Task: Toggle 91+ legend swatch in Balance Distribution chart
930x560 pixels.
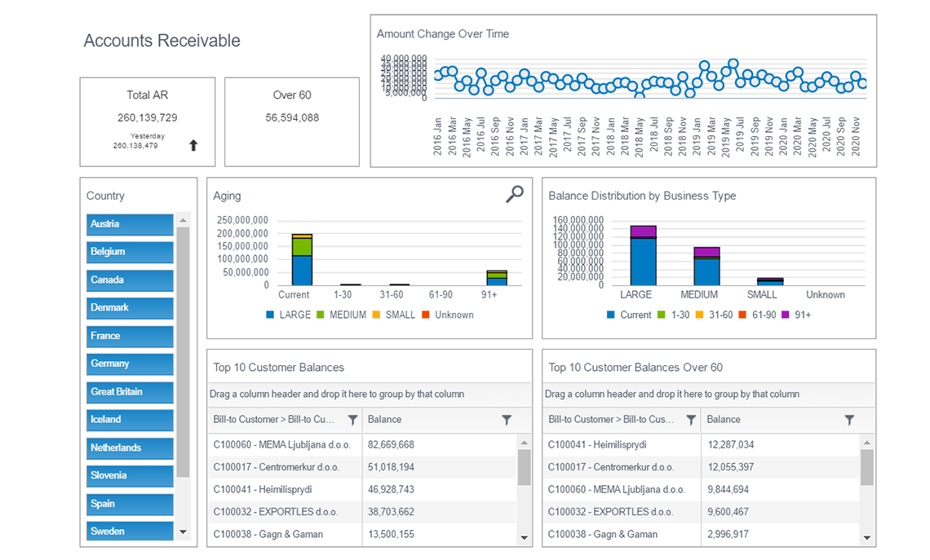Action: pos(786,315)
